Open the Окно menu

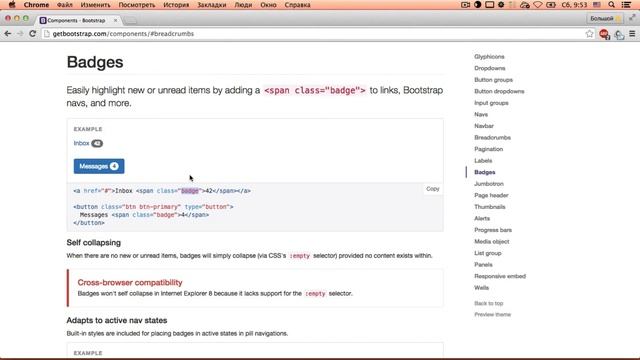point(268,5)
